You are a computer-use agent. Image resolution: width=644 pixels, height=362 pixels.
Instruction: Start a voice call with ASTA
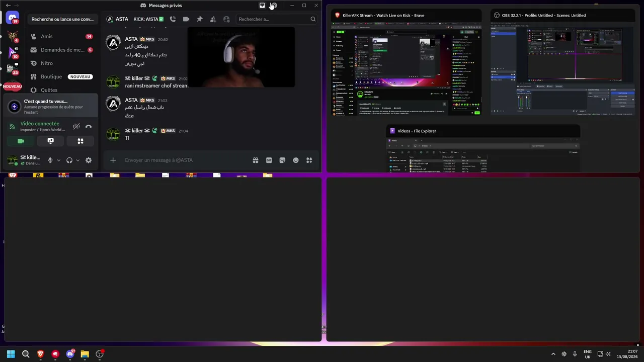173,19
